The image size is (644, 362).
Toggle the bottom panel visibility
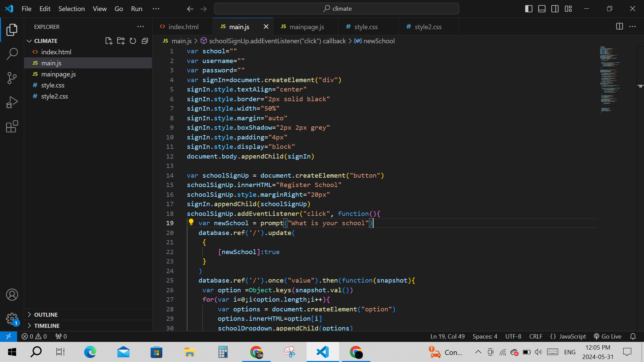[x=542, y=9]
